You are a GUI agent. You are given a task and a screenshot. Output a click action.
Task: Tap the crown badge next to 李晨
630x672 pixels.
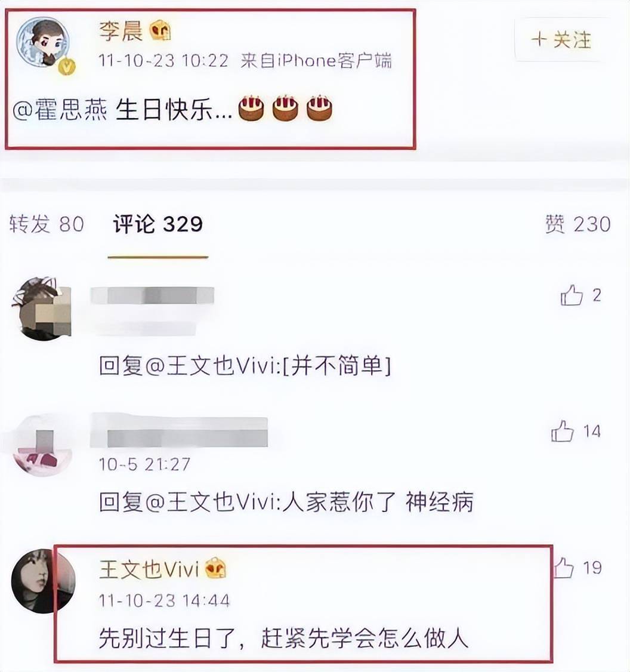tap(160, 31)
